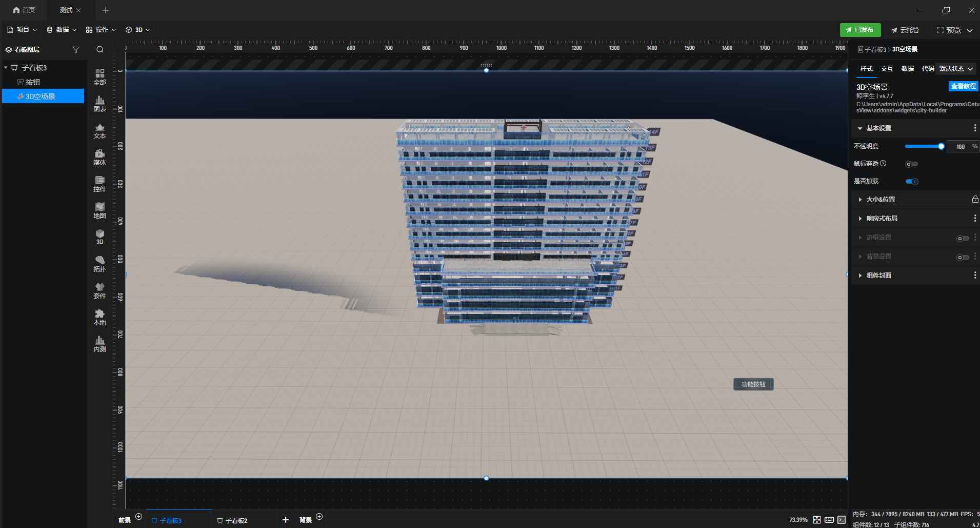
Task: Click the 前景 foreground label
Action: click(x=125, y=520)
